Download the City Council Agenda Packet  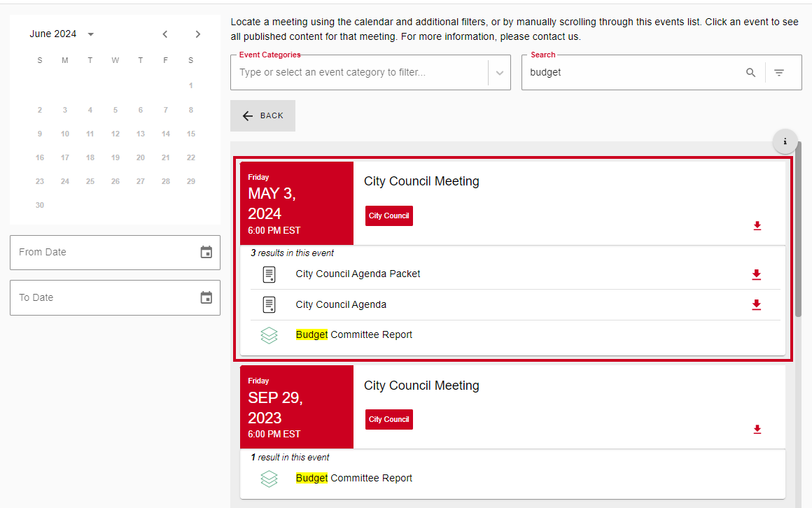click(x=757, y=274)
